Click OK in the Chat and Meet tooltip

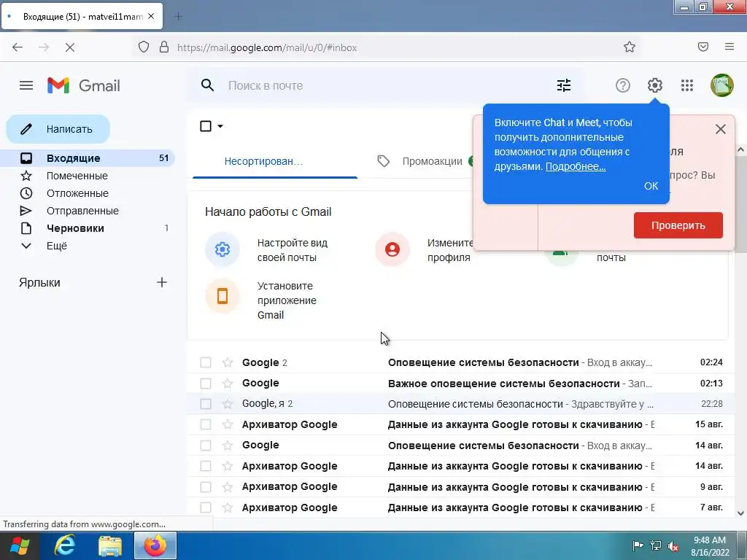[x=651, y=186]
